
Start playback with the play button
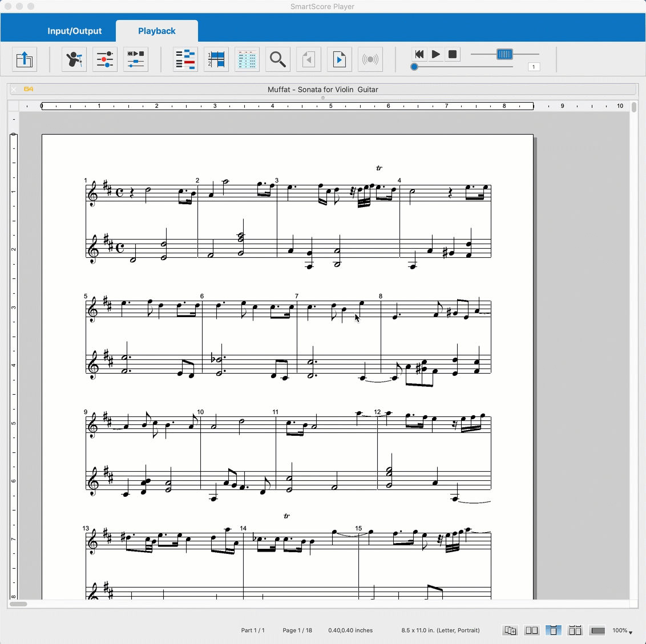(x=436, y=54)
